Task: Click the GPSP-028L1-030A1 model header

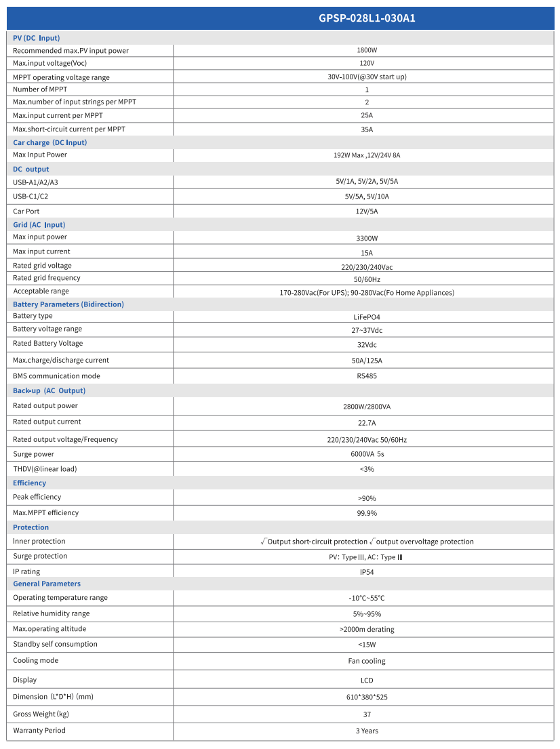Action: coord(367,18)
